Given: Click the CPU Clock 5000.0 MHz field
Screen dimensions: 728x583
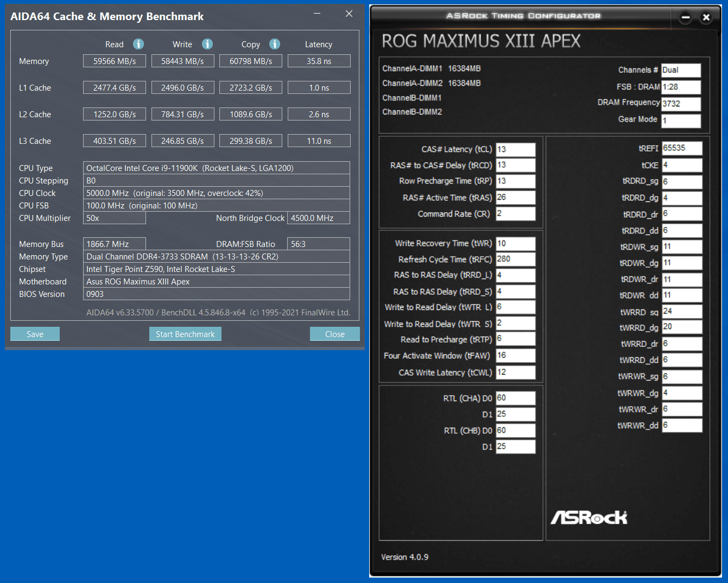Looking at the screenshot, I should coord(216,193).
